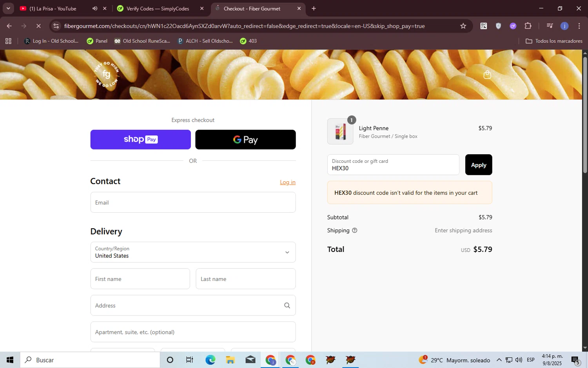
Task: Stop page loading in browser toolbar
Action: coord(38,26)
